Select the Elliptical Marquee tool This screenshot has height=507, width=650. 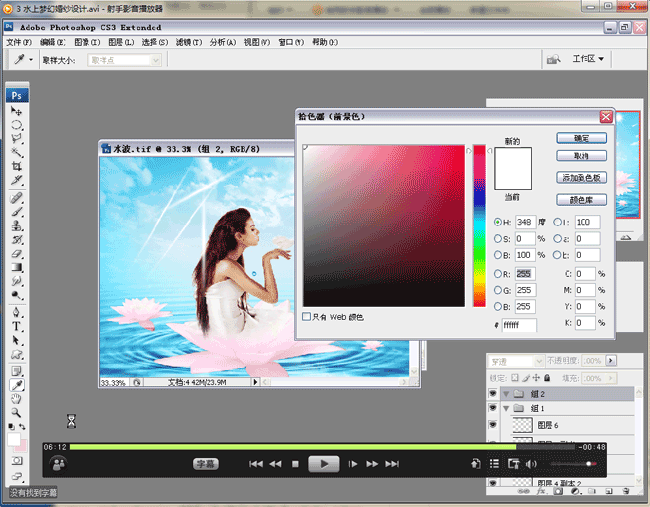click(17, 125)
